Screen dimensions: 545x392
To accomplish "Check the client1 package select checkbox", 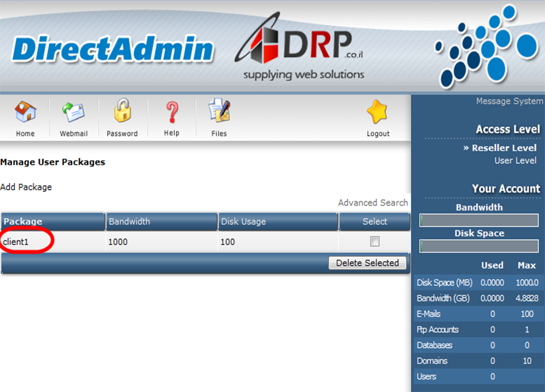I will tap(375, 242).
